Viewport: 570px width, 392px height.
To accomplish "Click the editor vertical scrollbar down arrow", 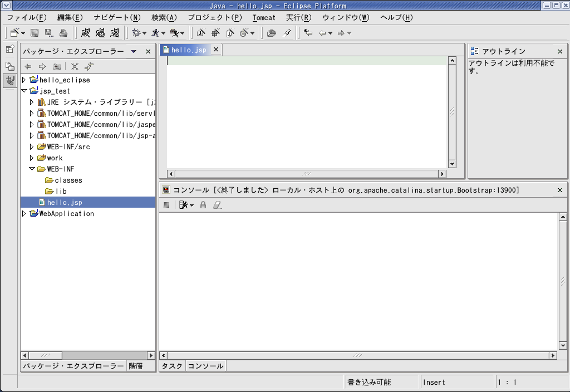I will click(452, 164).
